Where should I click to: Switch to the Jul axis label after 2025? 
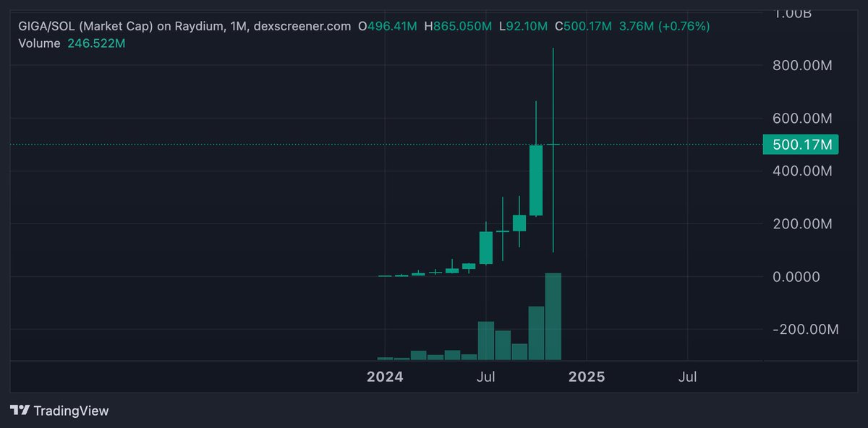[x=688, y=377]
